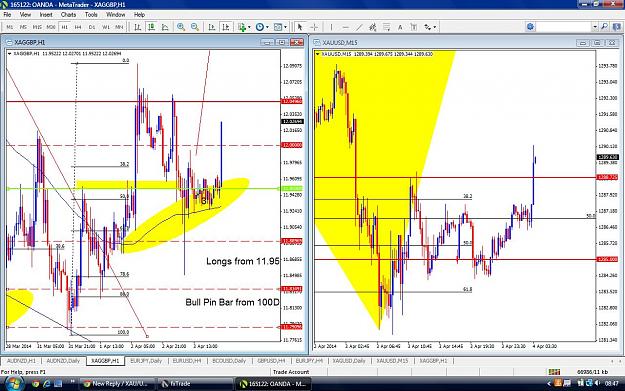Select the horizontal line drawing tool
The height and width of the screenshot is (391, 625).
click(345, 27)
